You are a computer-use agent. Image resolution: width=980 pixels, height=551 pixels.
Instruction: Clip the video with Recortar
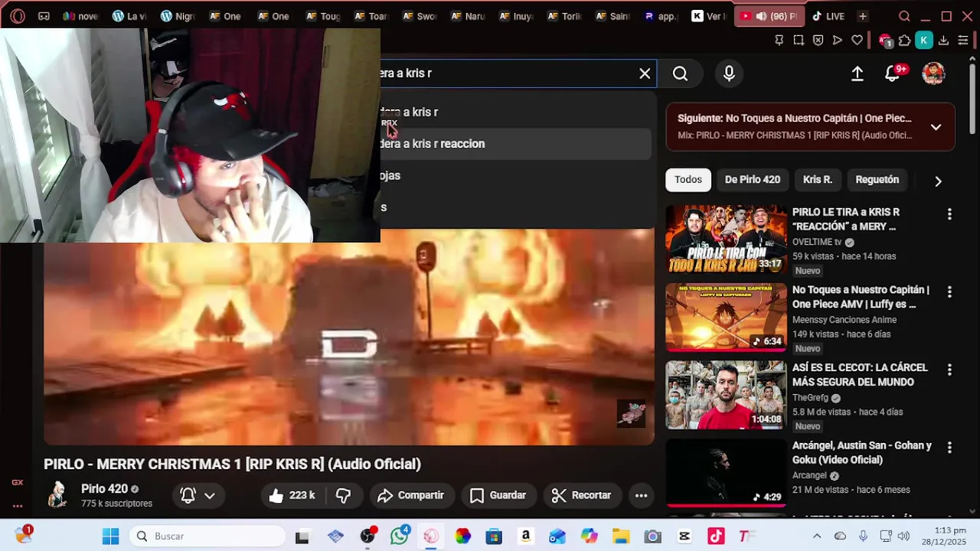582,495
